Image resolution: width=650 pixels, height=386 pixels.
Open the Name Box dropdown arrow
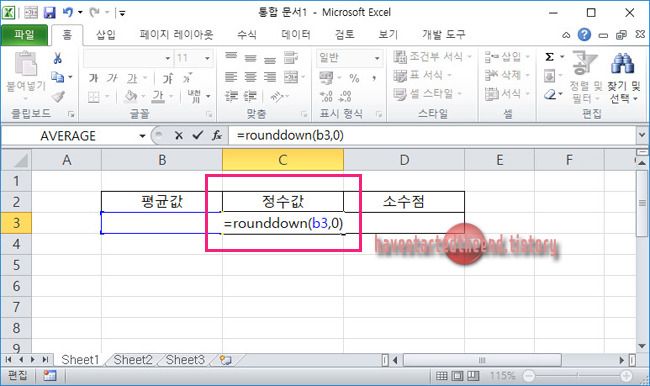coord(142,136)
